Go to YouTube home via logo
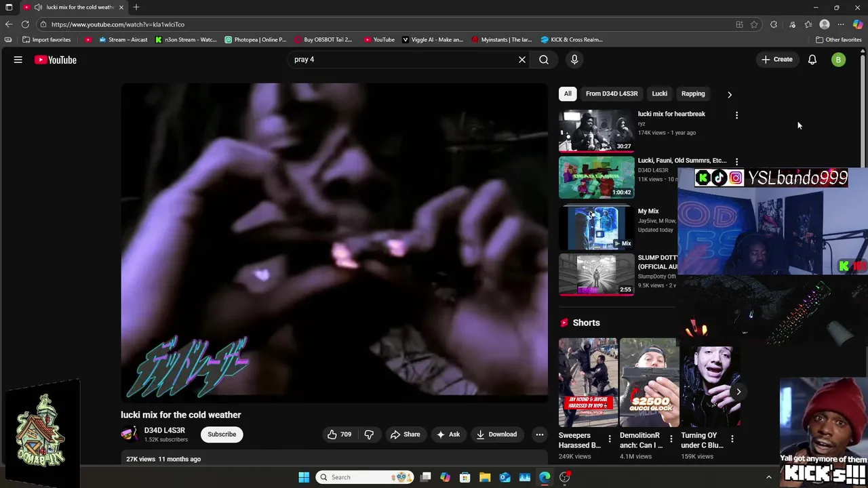 [56, 60]
